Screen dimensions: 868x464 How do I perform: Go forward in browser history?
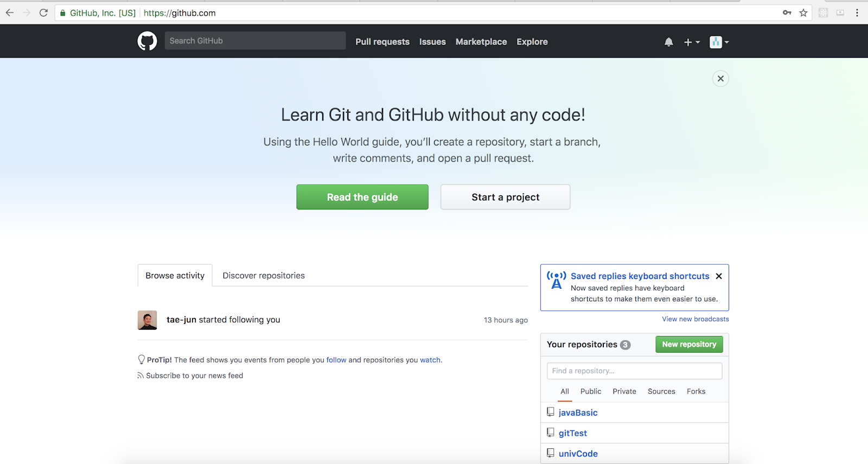(27, 12)
